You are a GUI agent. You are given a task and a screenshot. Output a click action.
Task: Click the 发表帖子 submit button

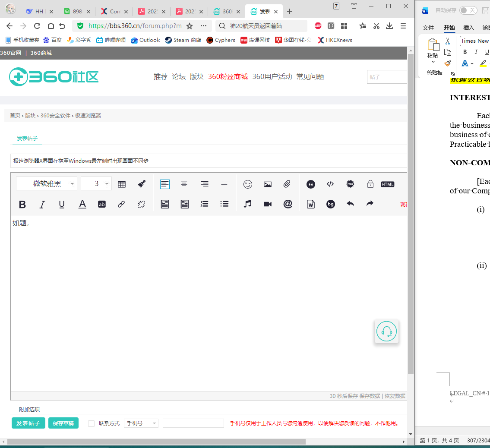pyautogui.click(x=28, y=423)
